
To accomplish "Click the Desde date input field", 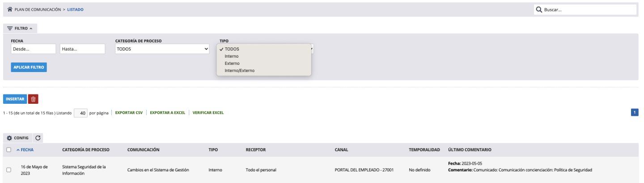I will (x=33, y=49).
